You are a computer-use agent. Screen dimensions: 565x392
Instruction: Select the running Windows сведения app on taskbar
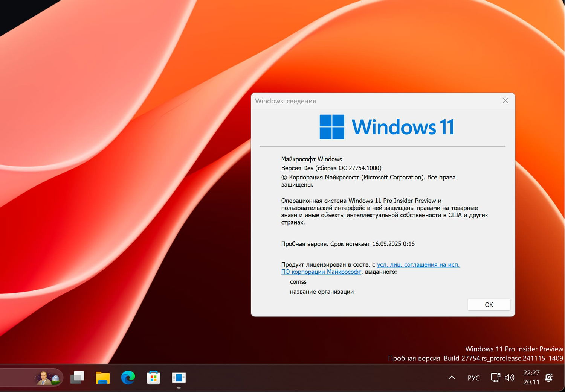tap(179, 377)
